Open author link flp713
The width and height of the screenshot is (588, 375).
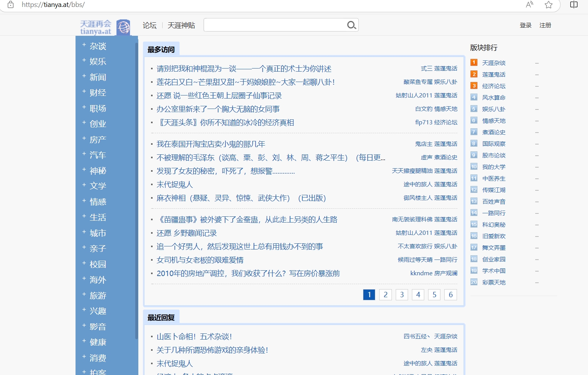423,122
